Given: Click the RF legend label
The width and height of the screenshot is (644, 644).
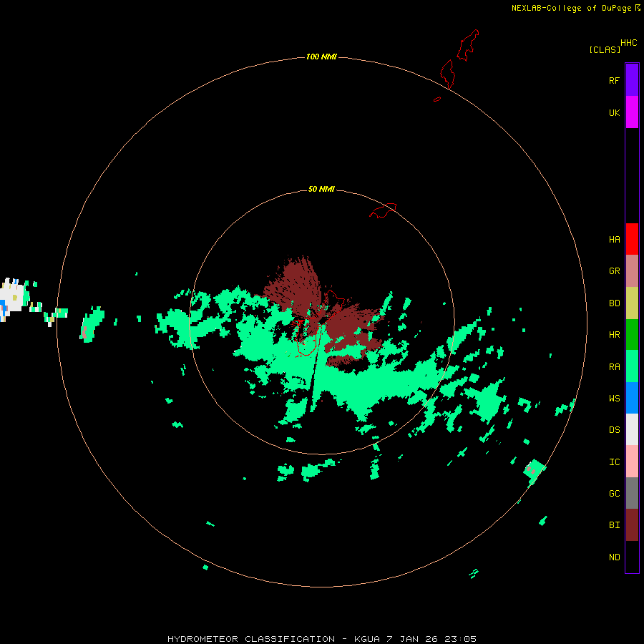Looking at the screenshot, I should click(x=614, y=80).
